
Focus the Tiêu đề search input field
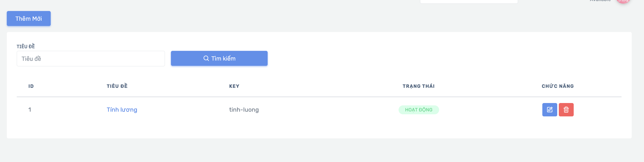point(91,58)
